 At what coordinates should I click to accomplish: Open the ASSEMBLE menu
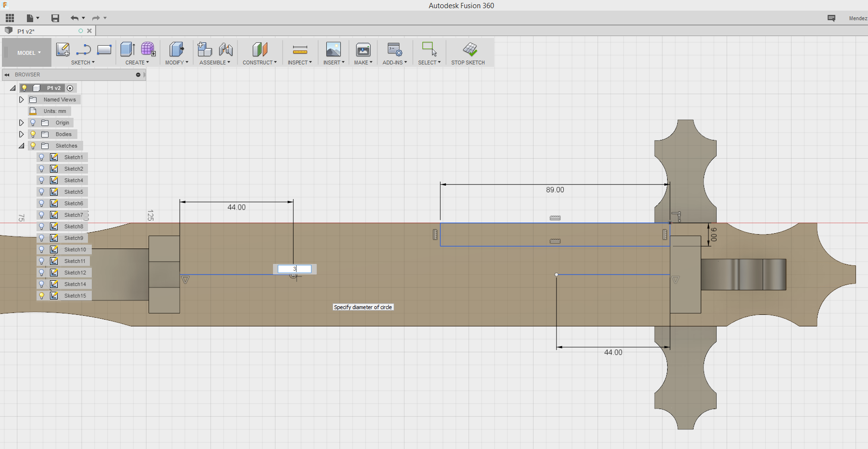(x=215, y=62)
